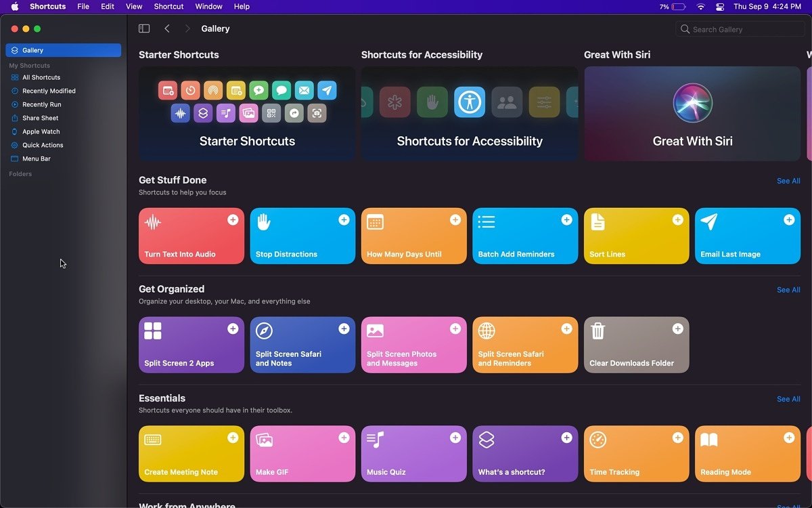Open the File menu
Image resolution: width=812 pixels, height=508 pixels.
[83, 7]
